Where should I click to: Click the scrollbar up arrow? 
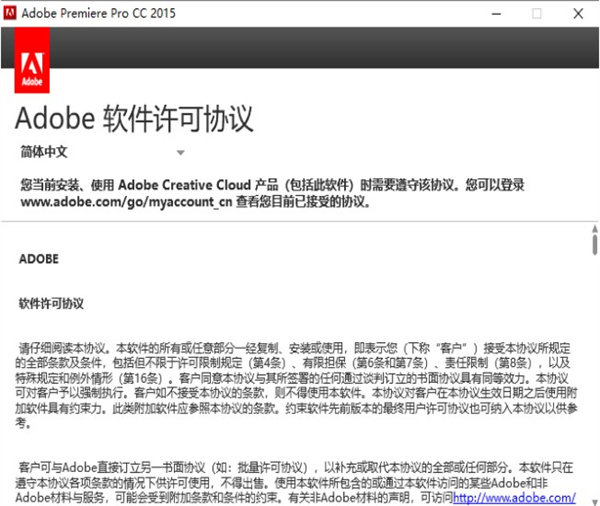click(593, 228)
